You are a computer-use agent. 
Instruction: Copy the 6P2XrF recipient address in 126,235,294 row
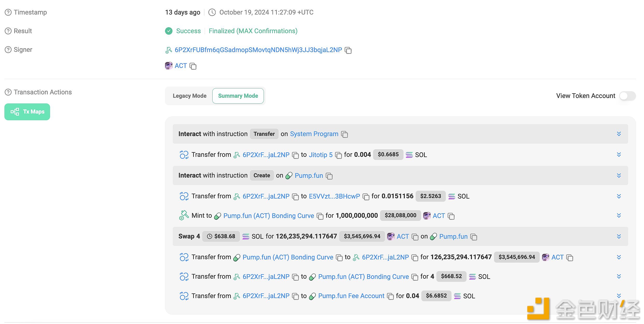pyautogui.click(x=415, y=258)
